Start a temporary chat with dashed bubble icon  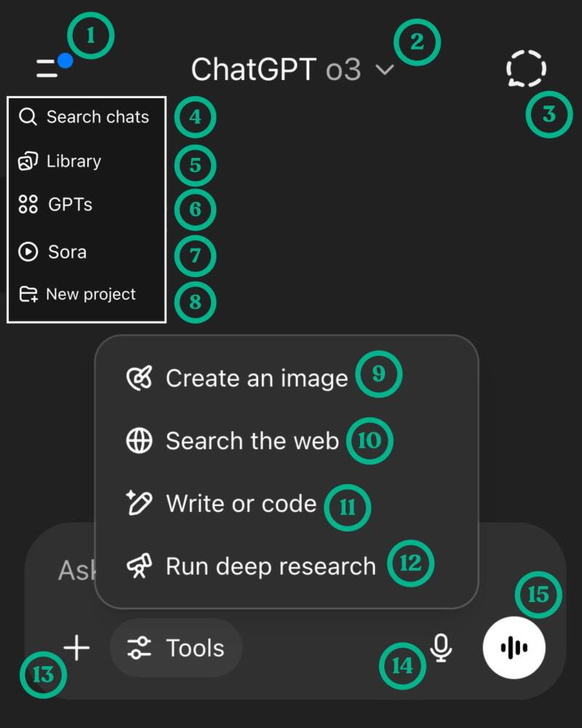click(x=526, y=69)
